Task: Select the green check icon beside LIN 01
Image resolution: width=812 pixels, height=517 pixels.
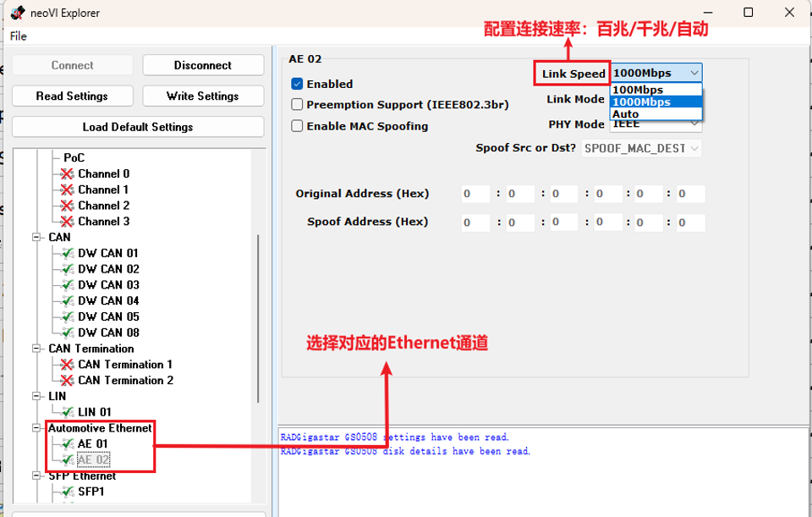Action: [66, 412]
